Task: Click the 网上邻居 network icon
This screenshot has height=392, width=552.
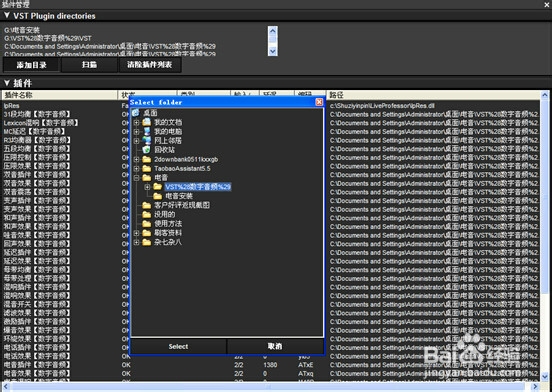Action: pos(146,140)
